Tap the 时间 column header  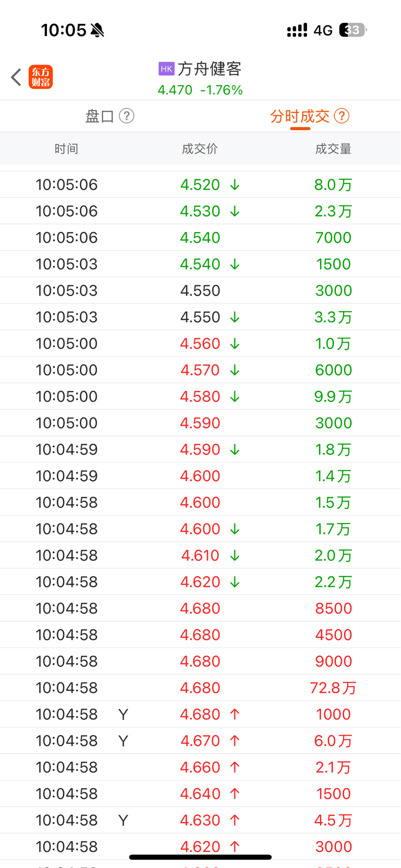click(x=66, y=149)
